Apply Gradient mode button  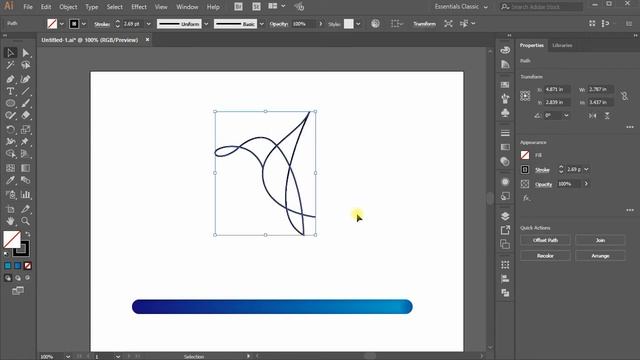tap(18, 266)
